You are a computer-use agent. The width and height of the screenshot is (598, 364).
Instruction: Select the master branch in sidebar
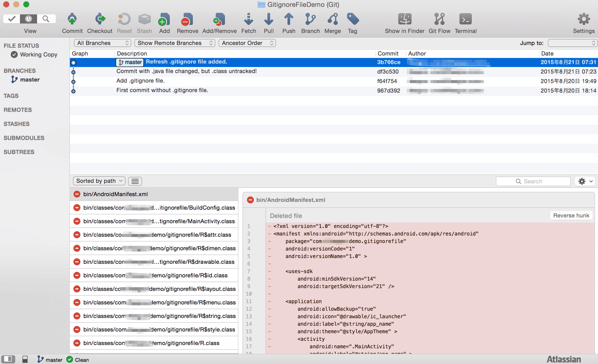click(25, 80)
